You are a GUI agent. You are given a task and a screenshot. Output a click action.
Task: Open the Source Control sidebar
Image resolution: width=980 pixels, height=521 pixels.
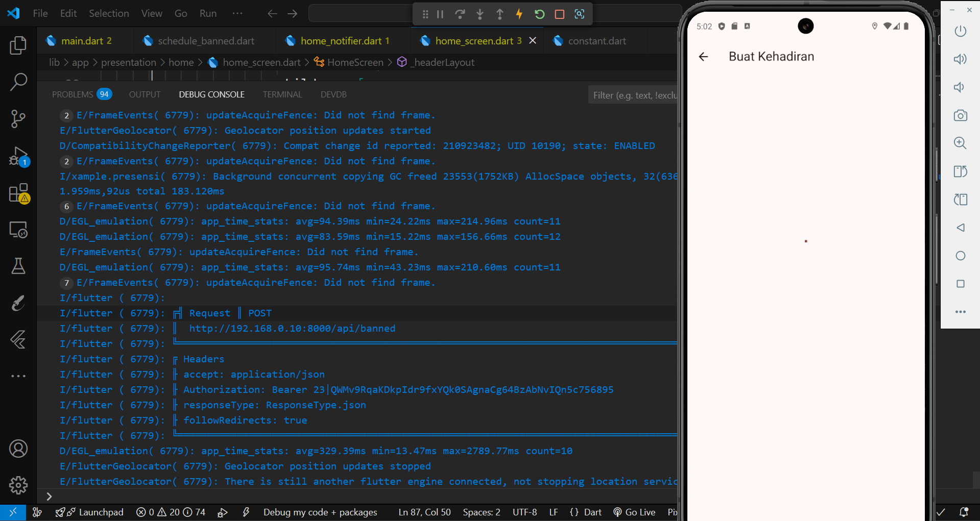18,118
